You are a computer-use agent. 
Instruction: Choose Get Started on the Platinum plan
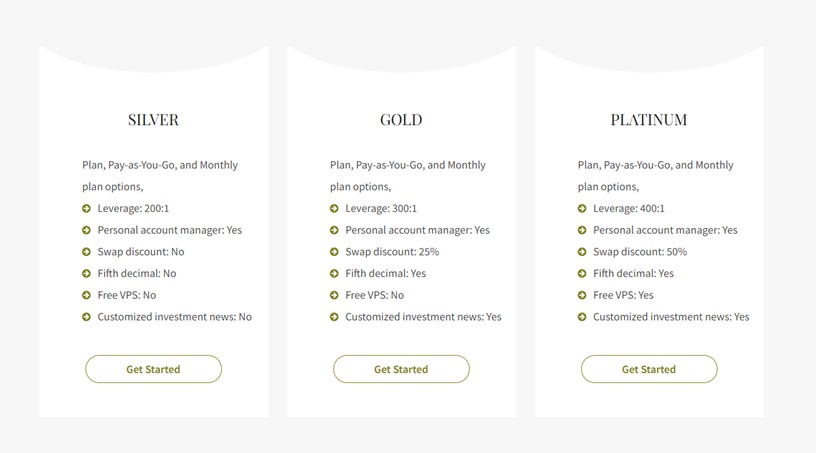[649, 369]
